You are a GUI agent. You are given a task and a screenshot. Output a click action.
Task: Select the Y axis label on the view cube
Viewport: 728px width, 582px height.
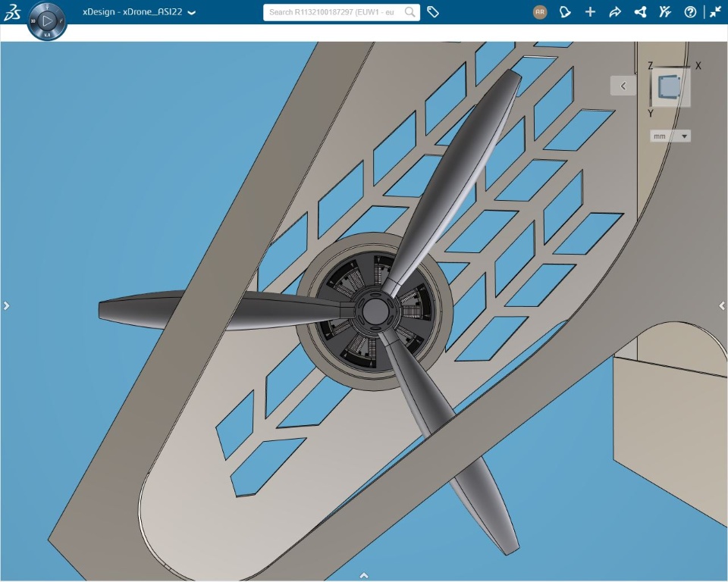(x=651, y=114)
